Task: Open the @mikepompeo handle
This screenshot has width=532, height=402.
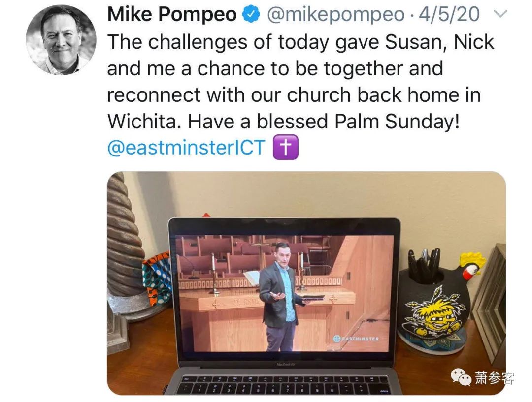Action: [x=335, y=15]
